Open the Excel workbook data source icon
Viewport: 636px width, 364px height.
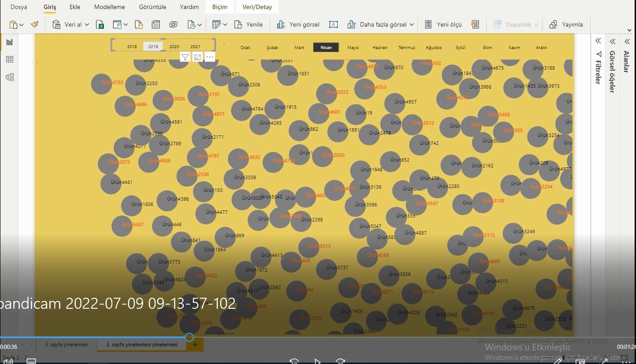coord(100,24)
